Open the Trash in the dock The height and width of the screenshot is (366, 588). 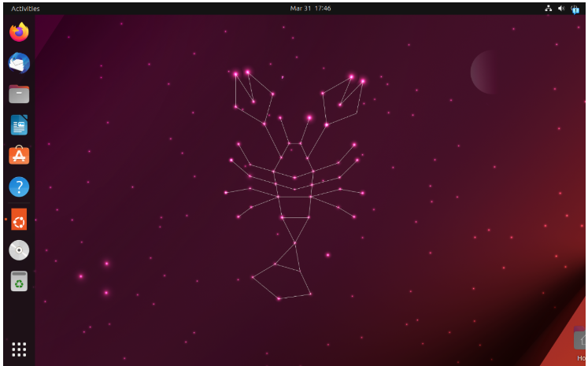click(x=19, y=281)
